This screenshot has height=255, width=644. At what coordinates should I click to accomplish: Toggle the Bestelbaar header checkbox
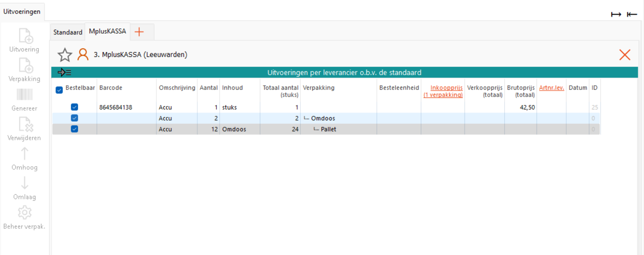click(x=59, y=90)
